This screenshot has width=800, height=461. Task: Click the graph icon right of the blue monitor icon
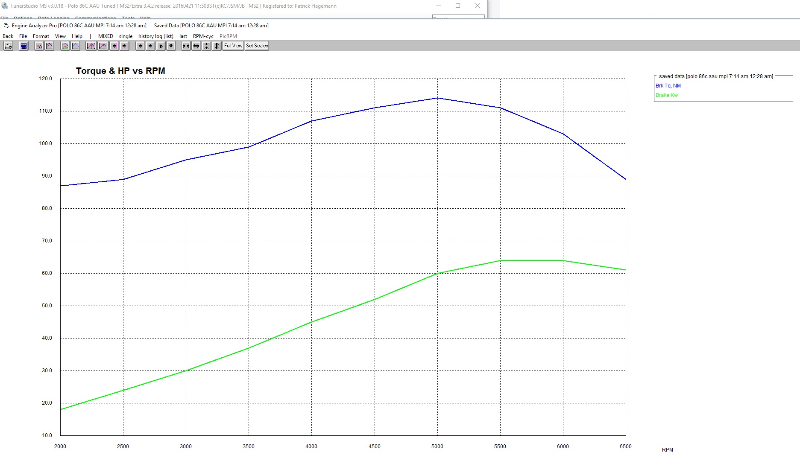(39, 46)
